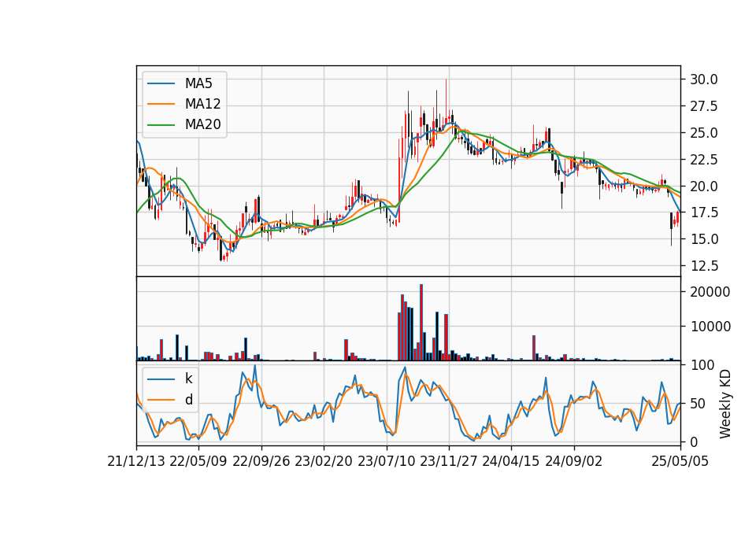This screenshot has width=756, height=543.
Task: Click the 17.5 price axis label
Action: tap(703, 212)
